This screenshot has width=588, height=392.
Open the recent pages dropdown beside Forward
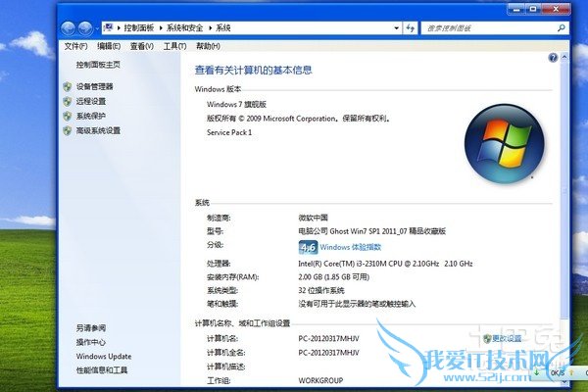tap(97, 28)
